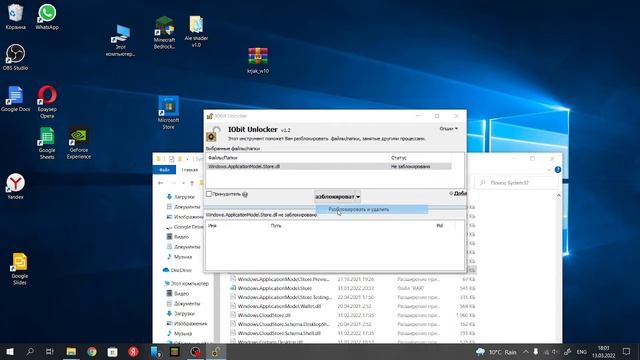Open the Minecraft Bedrock desktop shortcut
The image size is (640, 360).
point(164,33)
